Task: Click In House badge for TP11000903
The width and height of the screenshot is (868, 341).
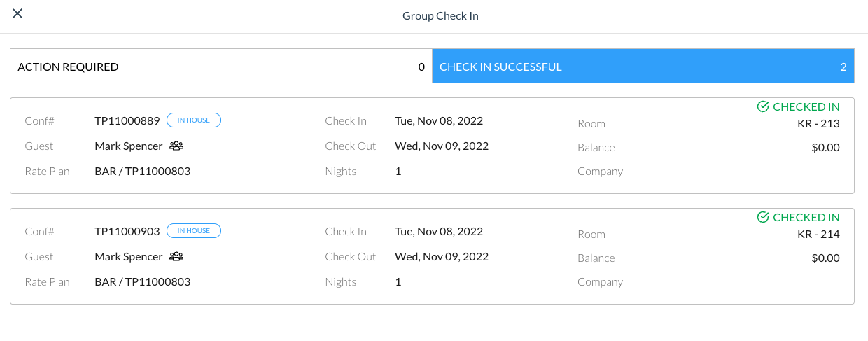Action: [x=194, y=231]
